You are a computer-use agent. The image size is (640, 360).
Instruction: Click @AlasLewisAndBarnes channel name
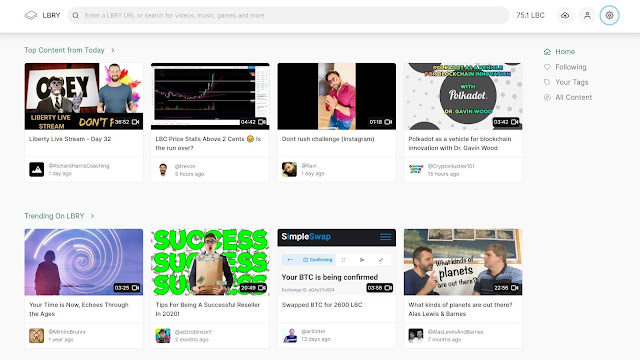pos(456,332)
